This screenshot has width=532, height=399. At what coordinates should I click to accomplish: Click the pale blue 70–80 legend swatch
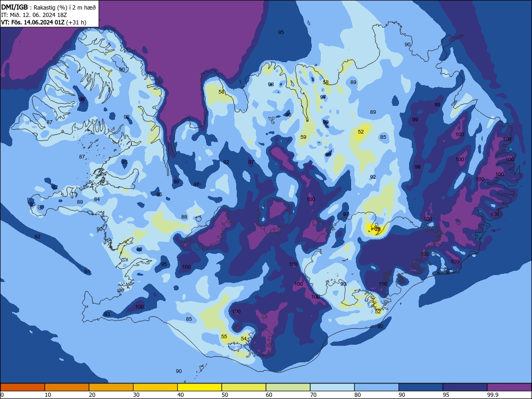332,387
